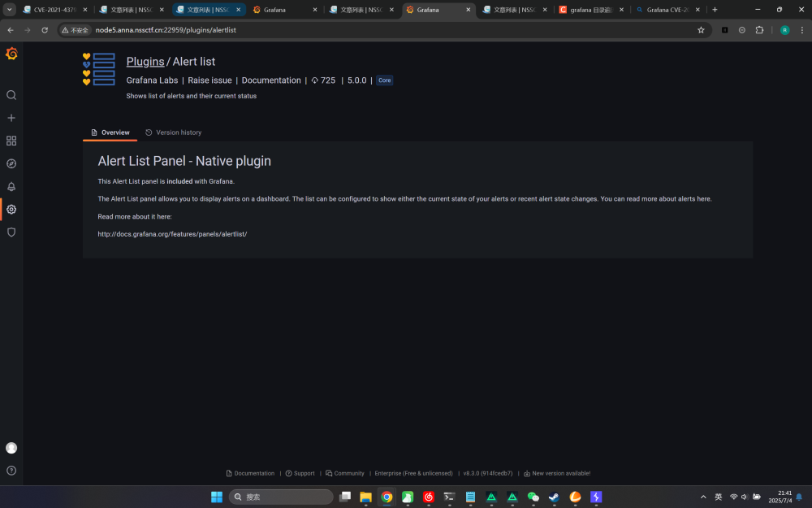Image resolution: width=812 pixels, height=508 pixels.
Task: Switch the 英 input method indicator
Action: 719,497
